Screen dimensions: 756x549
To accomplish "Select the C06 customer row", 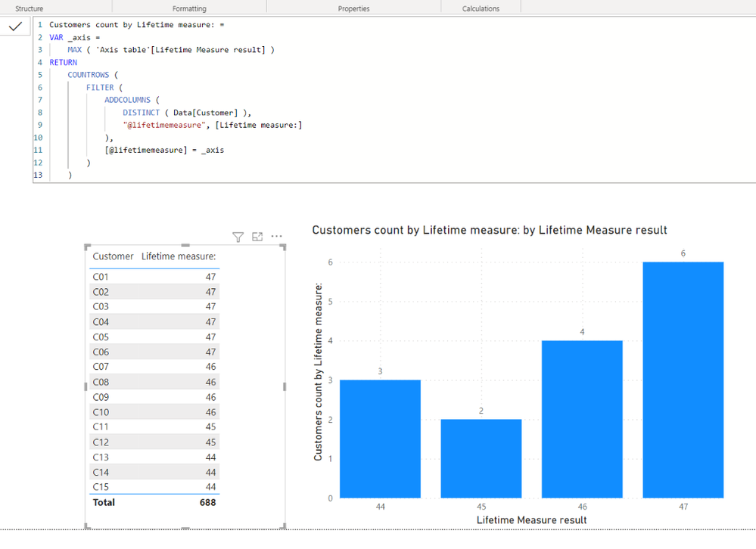I will [154, 352].
